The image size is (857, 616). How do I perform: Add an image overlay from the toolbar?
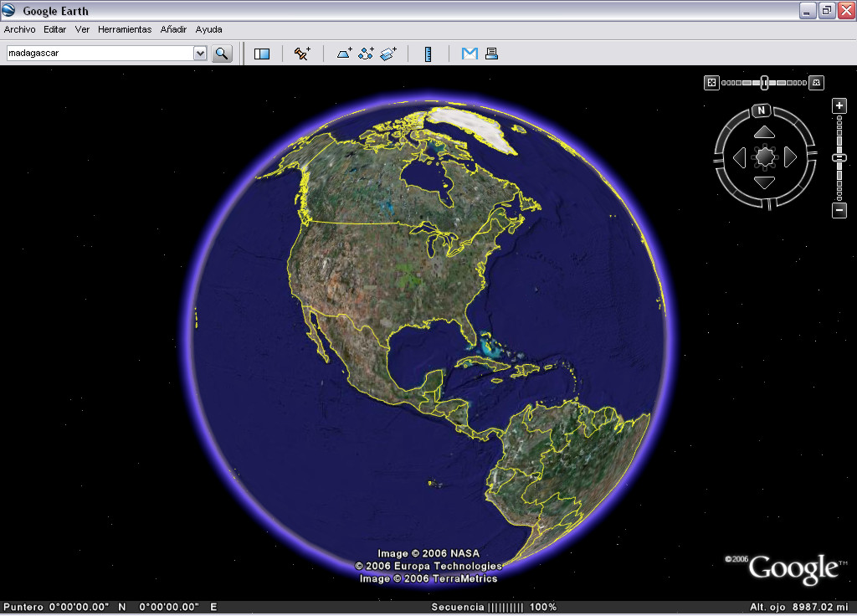tap(388, 53)
